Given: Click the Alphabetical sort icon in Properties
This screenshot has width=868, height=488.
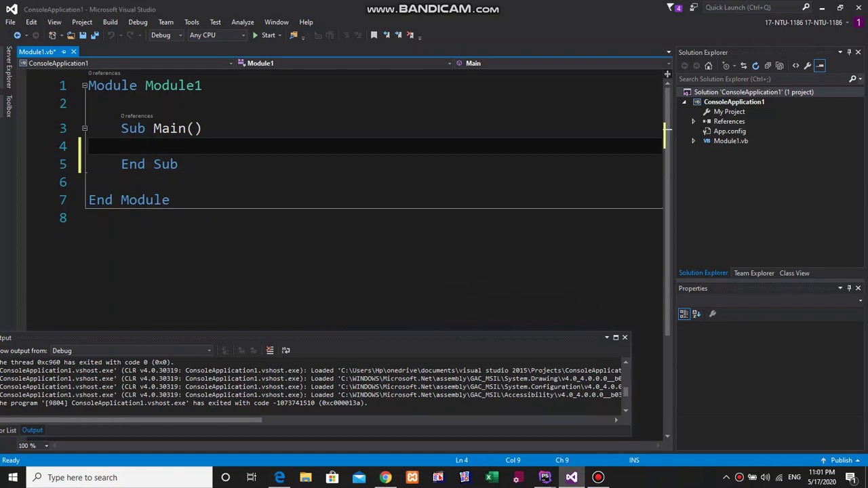Looking at the screenshot, I should click(x=696, y=314).
